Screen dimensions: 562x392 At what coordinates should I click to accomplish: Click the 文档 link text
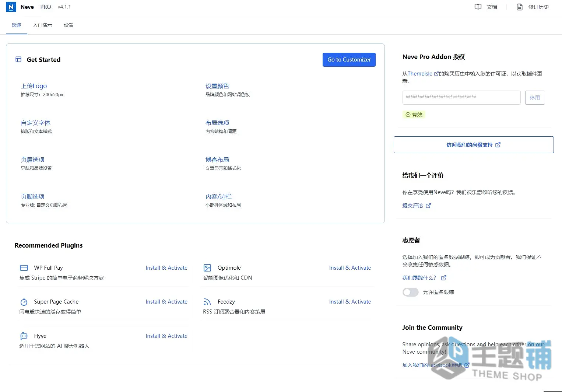(492, 7)
